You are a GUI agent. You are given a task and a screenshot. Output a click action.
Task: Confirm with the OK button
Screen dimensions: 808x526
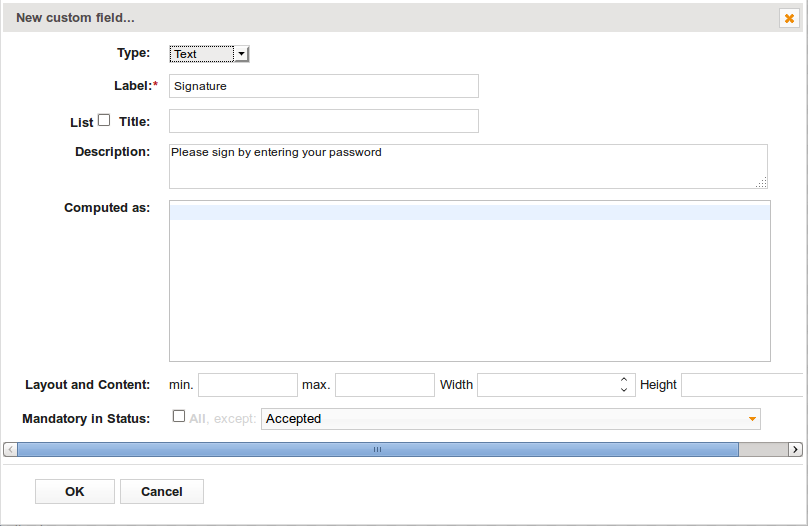click(75, 491)
